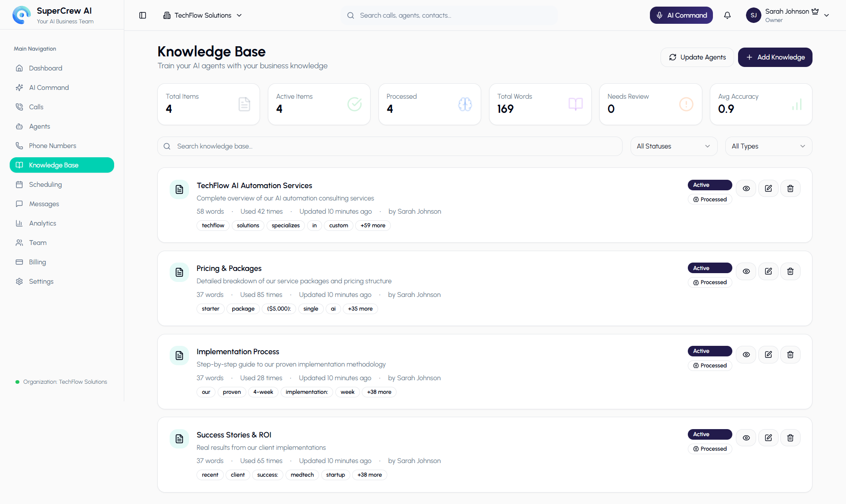Screen dimensions: 846x504
Task: Click the crown icon beside Sarah Johnson
Action: 815,11
